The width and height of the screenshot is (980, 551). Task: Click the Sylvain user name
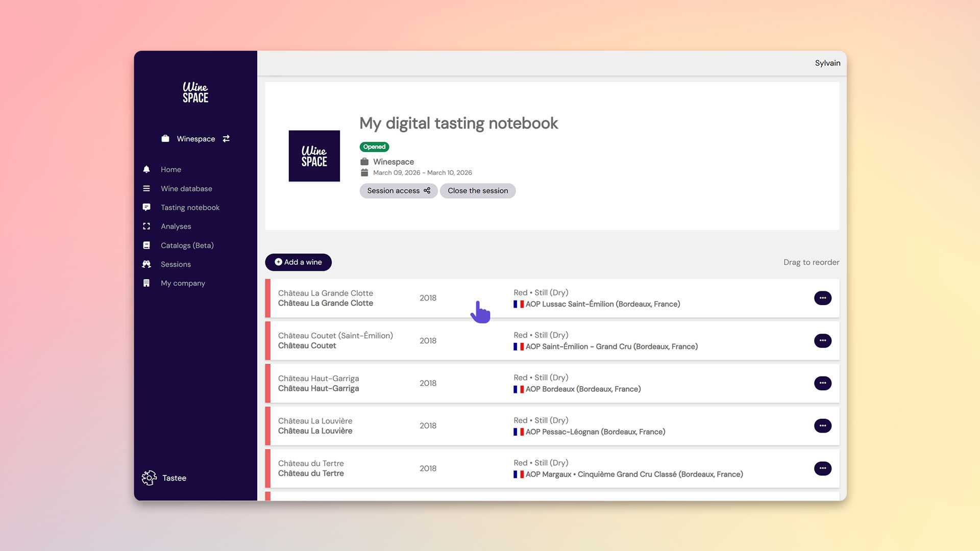point(827,63)
